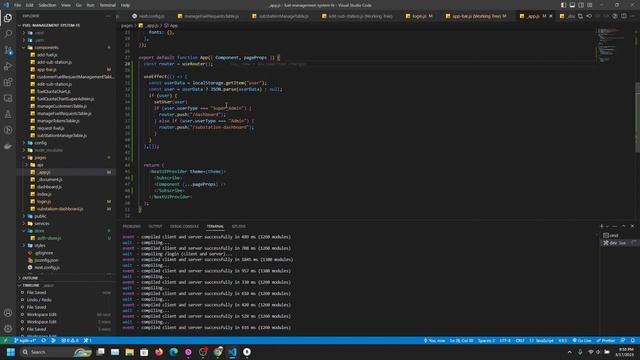Collapse the pages folder
640x360 pixels.
point(66,158)
